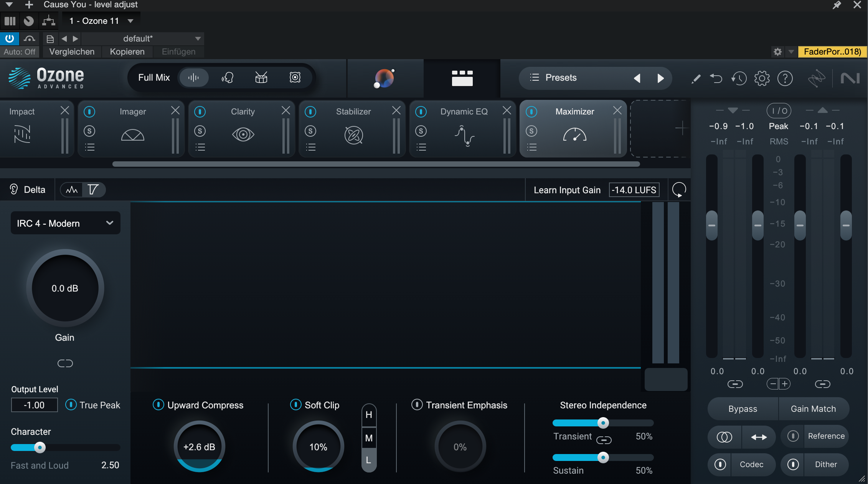Viewport: 868px width, 484px height.
Task: Click the Gain Match button
Action: [x=813, y=409]
